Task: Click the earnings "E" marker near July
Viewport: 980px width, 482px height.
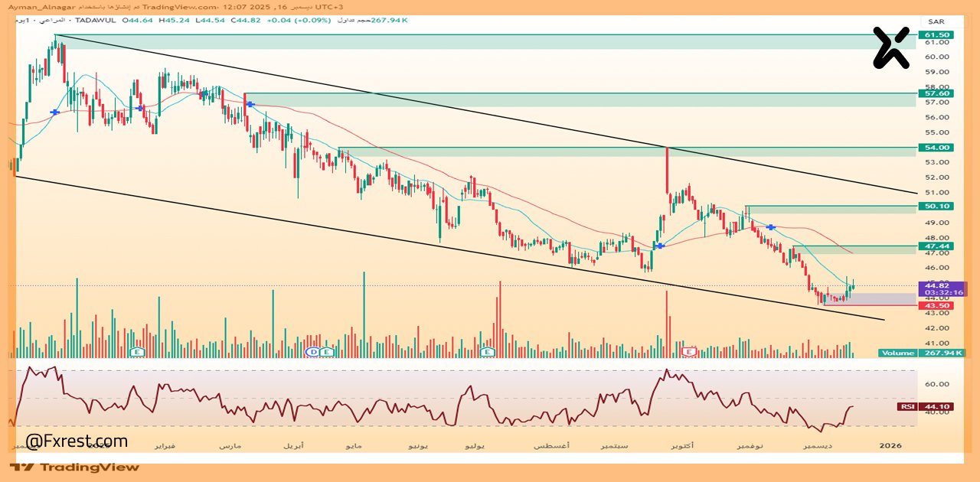Action: pos(486,352)
